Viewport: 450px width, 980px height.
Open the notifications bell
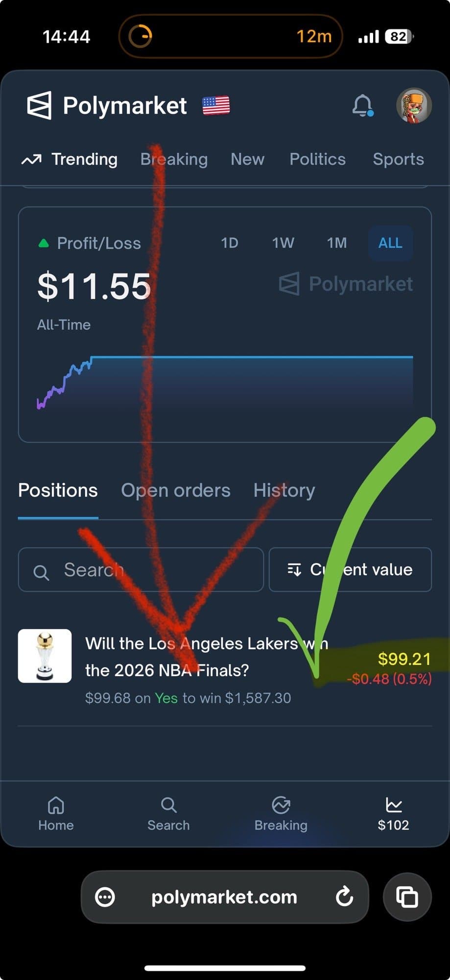coord(363,105)
